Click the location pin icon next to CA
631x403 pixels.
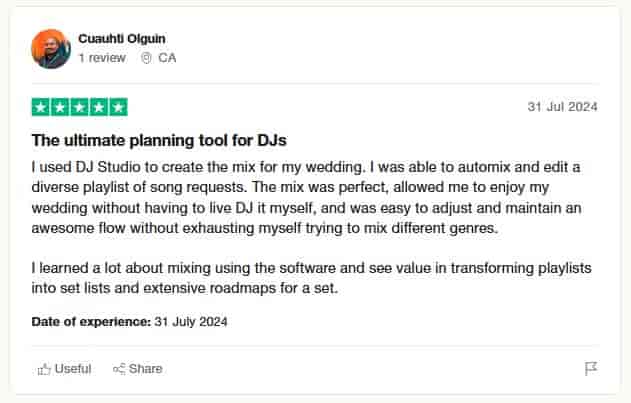(x=147, y=58)
